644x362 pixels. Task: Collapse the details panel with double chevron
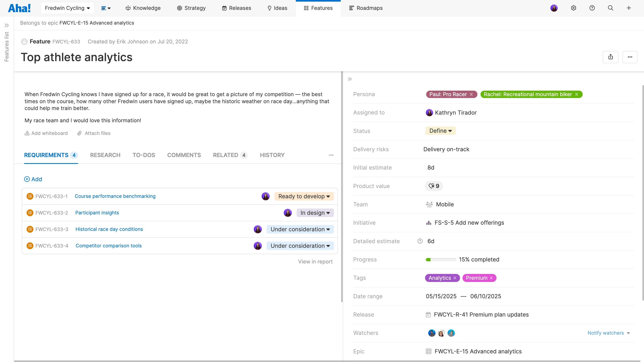click(x=350, y=79)
